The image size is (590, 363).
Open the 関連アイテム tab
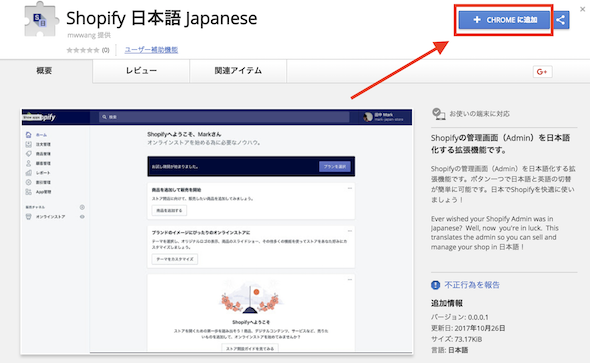(238, 71)
